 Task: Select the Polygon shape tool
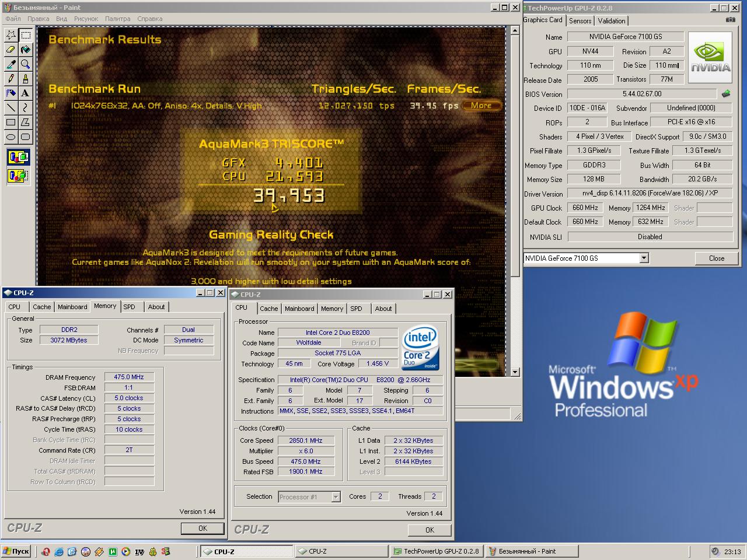coord(26,123)
